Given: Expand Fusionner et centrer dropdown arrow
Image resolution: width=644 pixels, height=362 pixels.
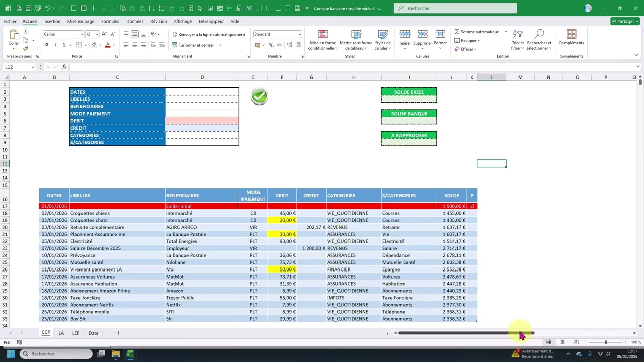Looking at the screenshot, I should click(x=220, y=45).
